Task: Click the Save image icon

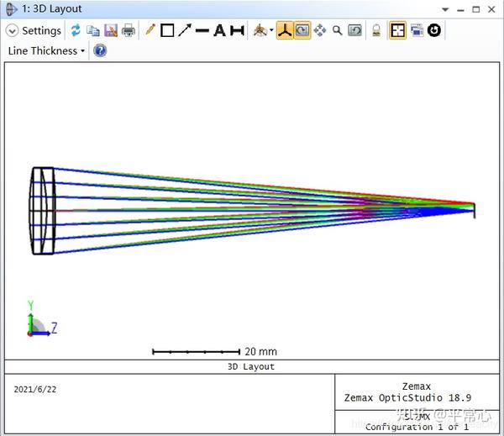Action: [111, 31]
